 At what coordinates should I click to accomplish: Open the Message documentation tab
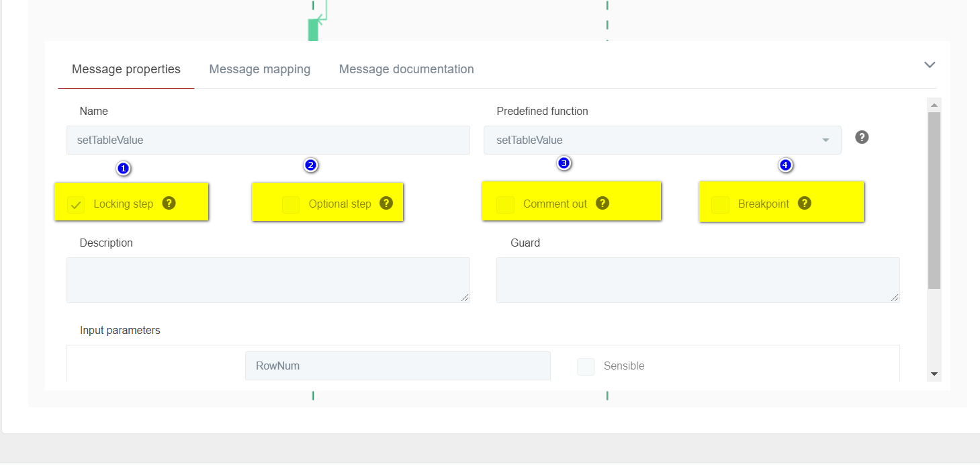click(x=406, y=69)
